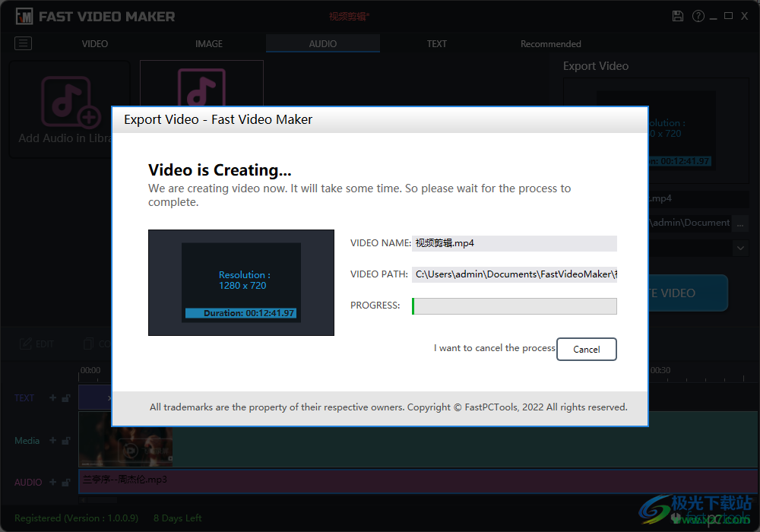Open the hamburger menu icon
This screenshot has height=532, width=760.
[24, 43]
